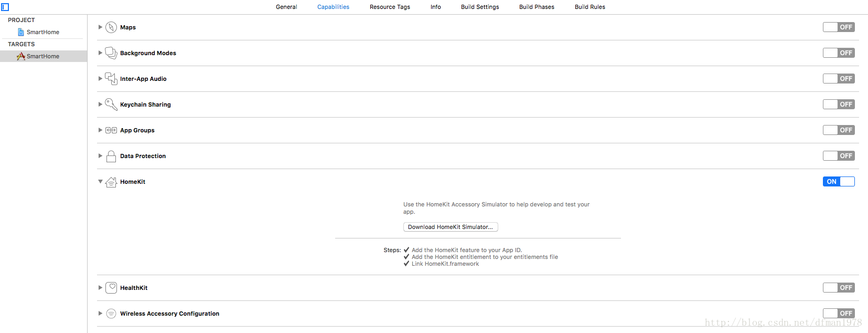Open the Build Rules tab

pos(590,7)
